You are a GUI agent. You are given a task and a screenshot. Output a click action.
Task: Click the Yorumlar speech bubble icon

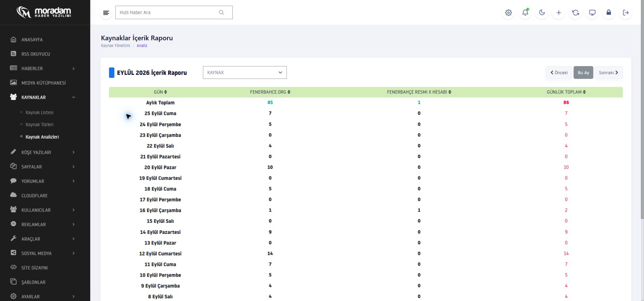[x=13, y=181]
